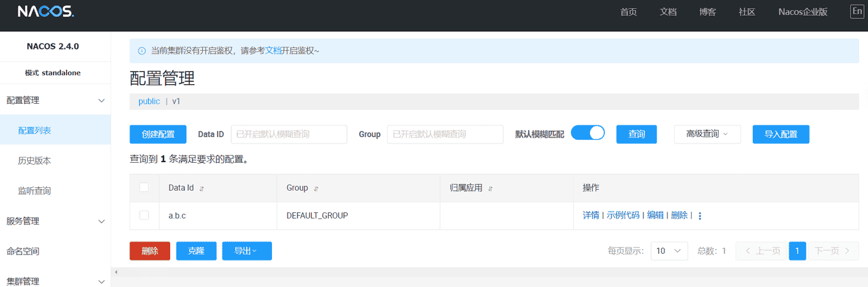Click the info icon in the auth notice
This screenshot has height=287, width=868.
[142, 51]
